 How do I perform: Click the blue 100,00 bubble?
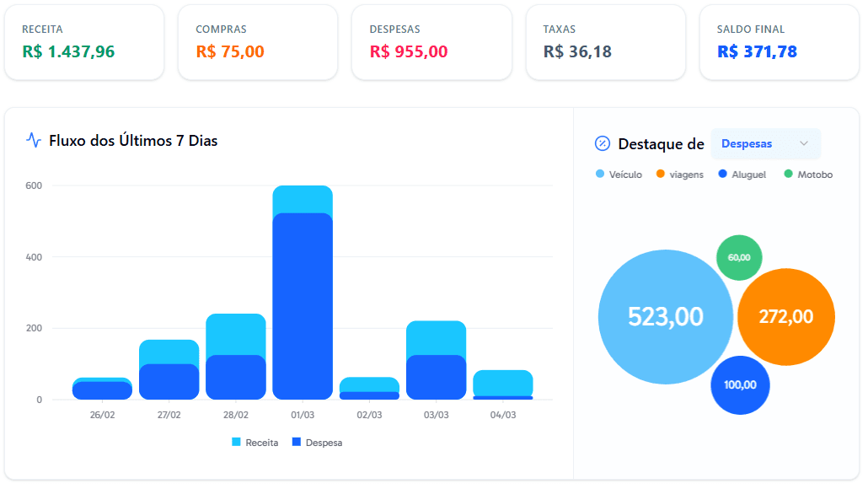[x=740, y=385]
